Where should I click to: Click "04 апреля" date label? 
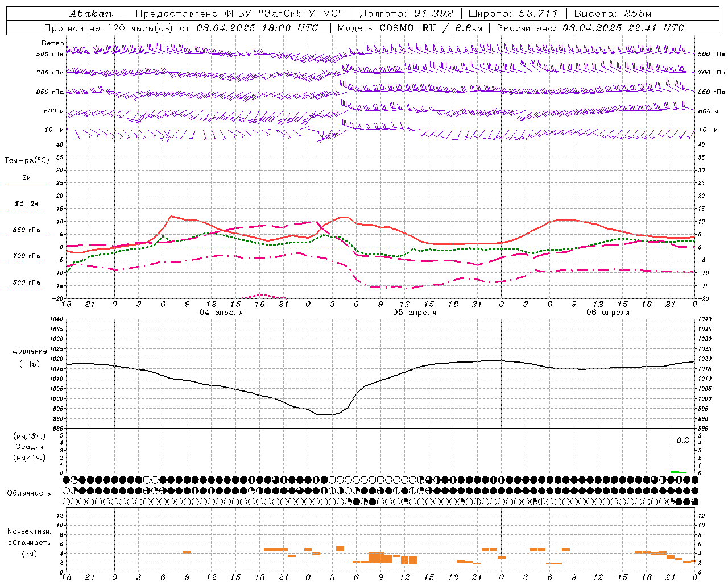221,313
